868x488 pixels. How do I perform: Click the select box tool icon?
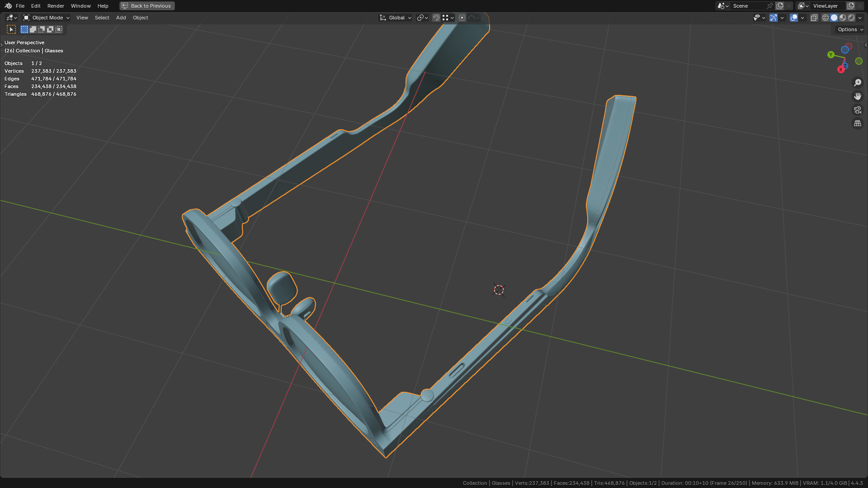point(11,29)
